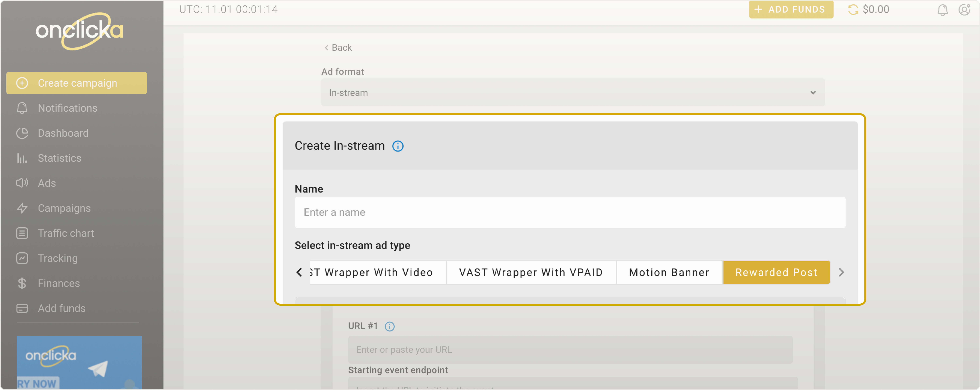Switch to VAST Wrapper With VPAID ad type

coord(531,272)
